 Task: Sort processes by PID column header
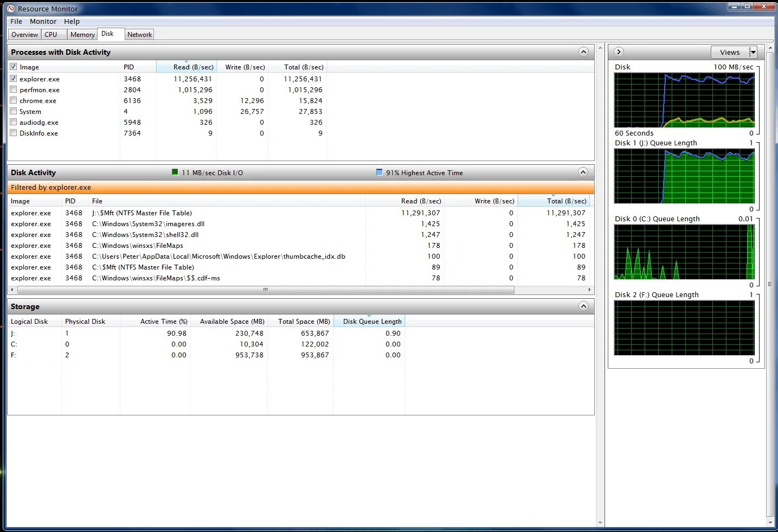point(138,67)
